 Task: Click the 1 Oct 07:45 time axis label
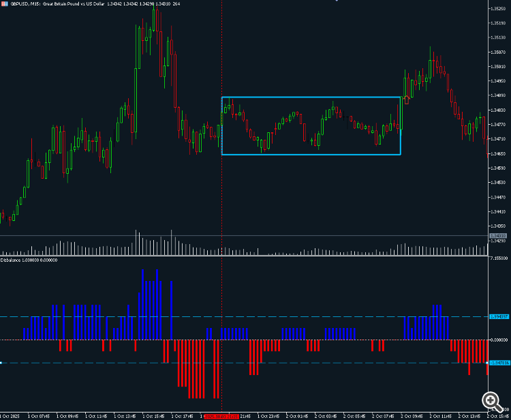tap(39, 417)
